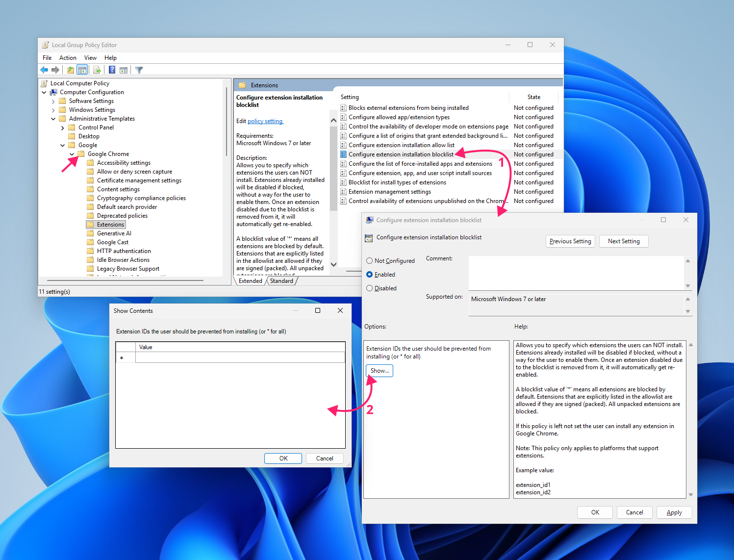This screenshot has width=734, height=560.
Task: Click the Forward arrow toolbar icon
Action: (55, 70)
